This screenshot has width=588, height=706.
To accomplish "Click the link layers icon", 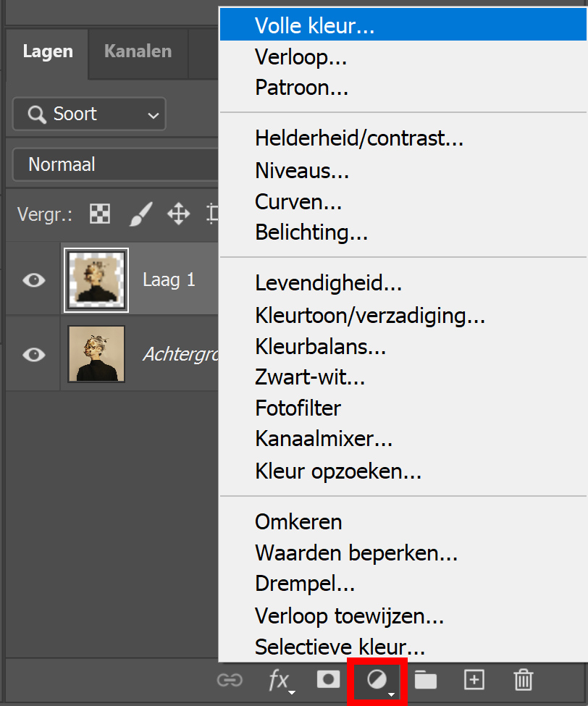I will (x=230, y=680).
